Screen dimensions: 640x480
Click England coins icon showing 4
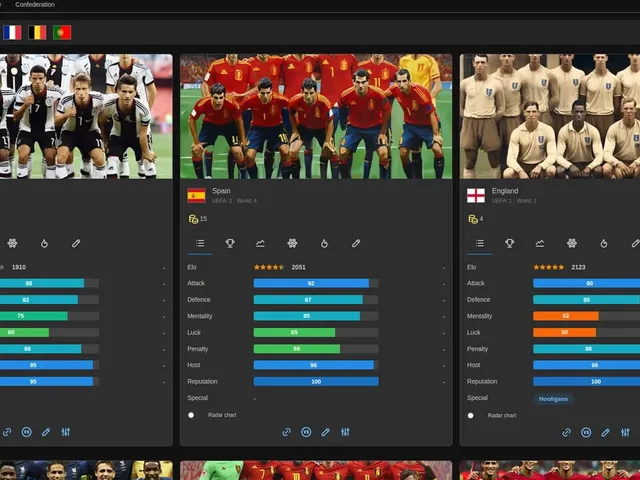pos(473,219)
